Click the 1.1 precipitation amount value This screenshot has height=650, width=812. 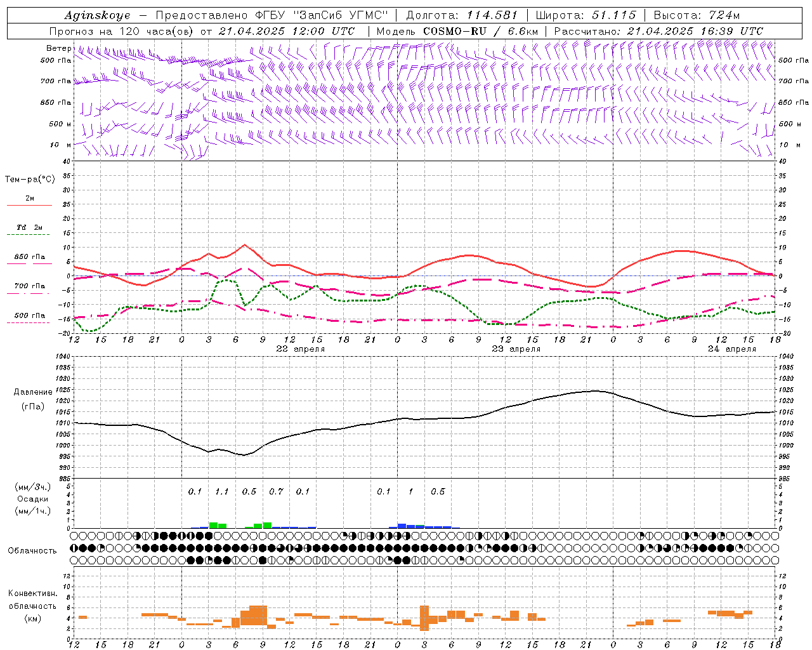221,491
